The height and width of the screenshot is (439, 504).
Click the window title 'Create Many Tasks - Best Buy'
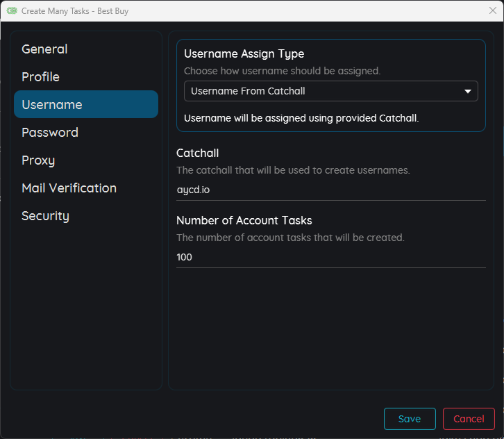pos(75,11)
